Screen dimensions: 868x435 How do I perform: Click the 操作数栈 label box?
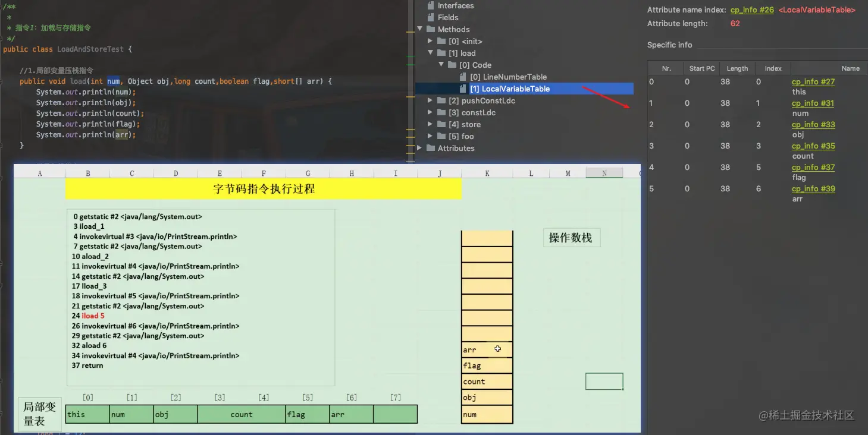pyautogui.click(x=571, y=238)
